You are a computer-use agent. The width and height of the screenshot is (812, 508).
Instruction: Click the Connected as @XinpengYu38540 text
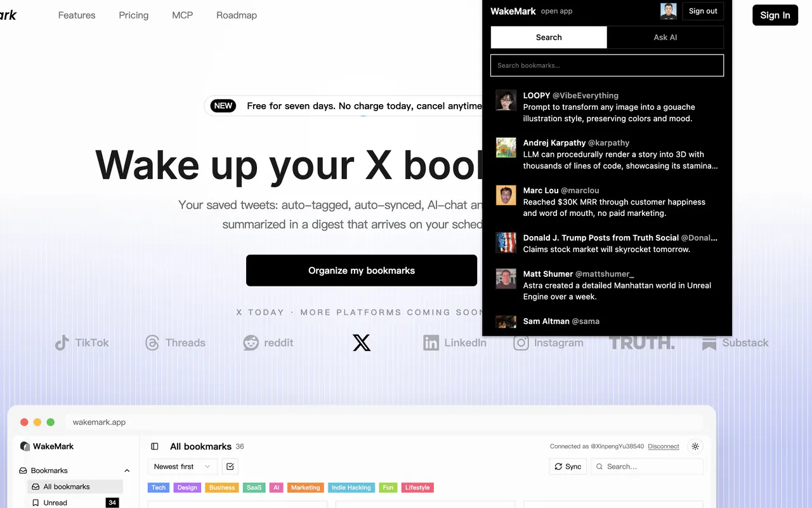597,446
